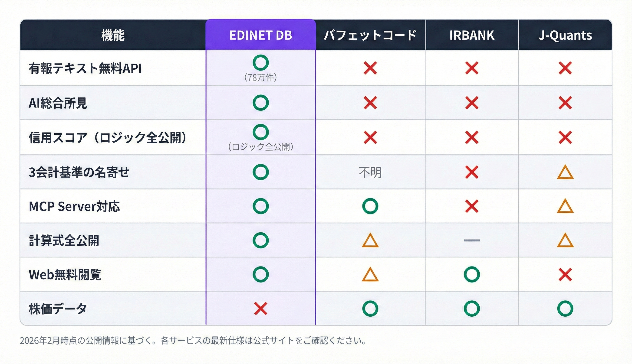Select J-Quants green circle for 株価データ
The width and height of the screenshot is (632, 364).
(x=565, y=309)
